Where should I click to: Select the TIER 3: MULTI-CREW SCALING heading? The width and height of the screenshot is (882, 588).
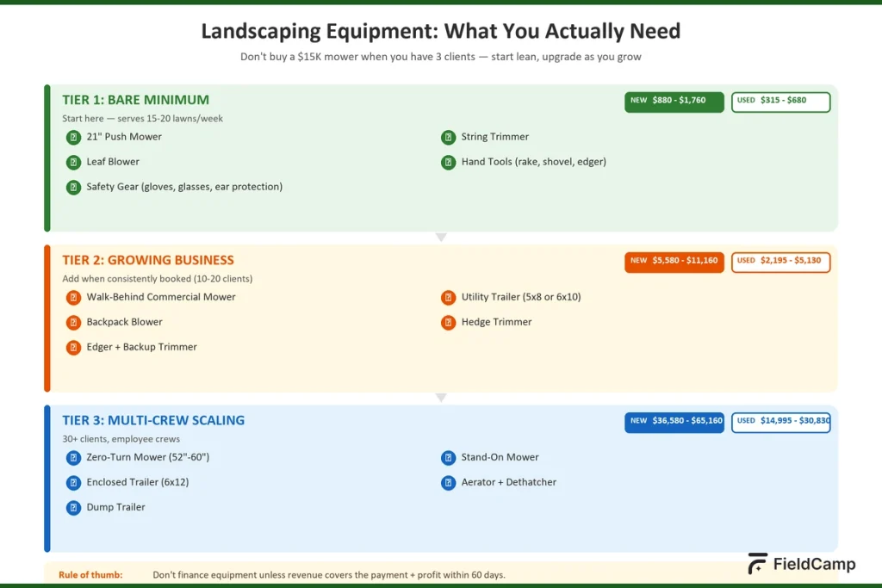pyautogui.click(x=153, y=420)
